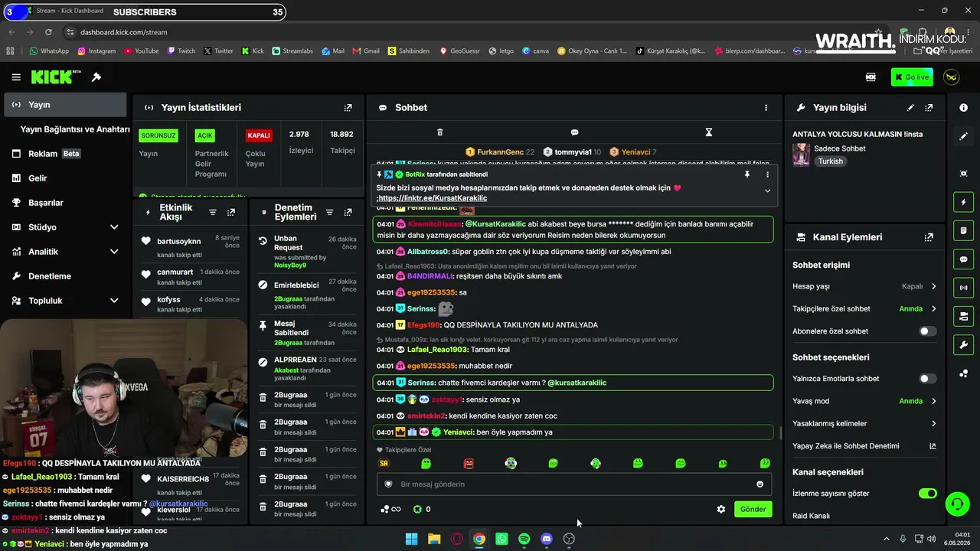980x551 pixels.
Task: Pop out the Etkinlik Akışı panel
Action: pos(231,212)
